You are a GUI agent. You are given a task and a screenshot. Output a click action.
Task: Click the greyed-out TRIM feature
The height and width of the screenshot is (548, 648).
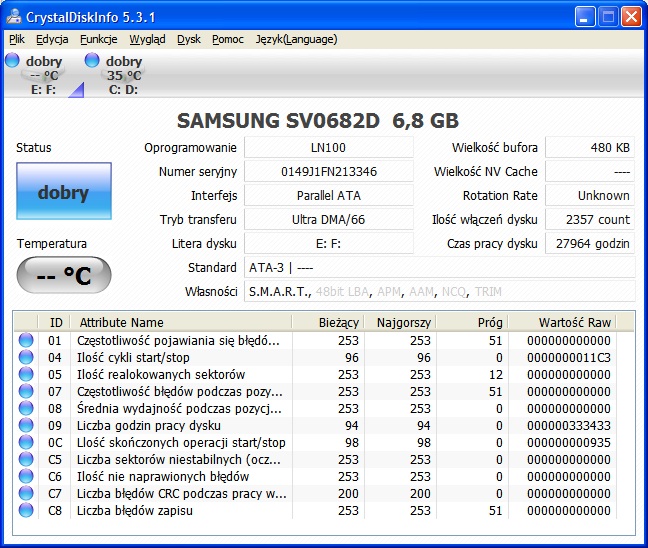pos(488,292)
